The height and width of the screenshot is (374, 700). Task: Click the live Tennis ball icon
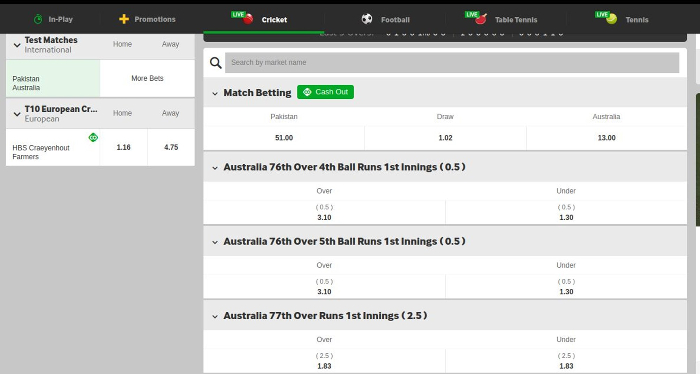tap(612, 19)
